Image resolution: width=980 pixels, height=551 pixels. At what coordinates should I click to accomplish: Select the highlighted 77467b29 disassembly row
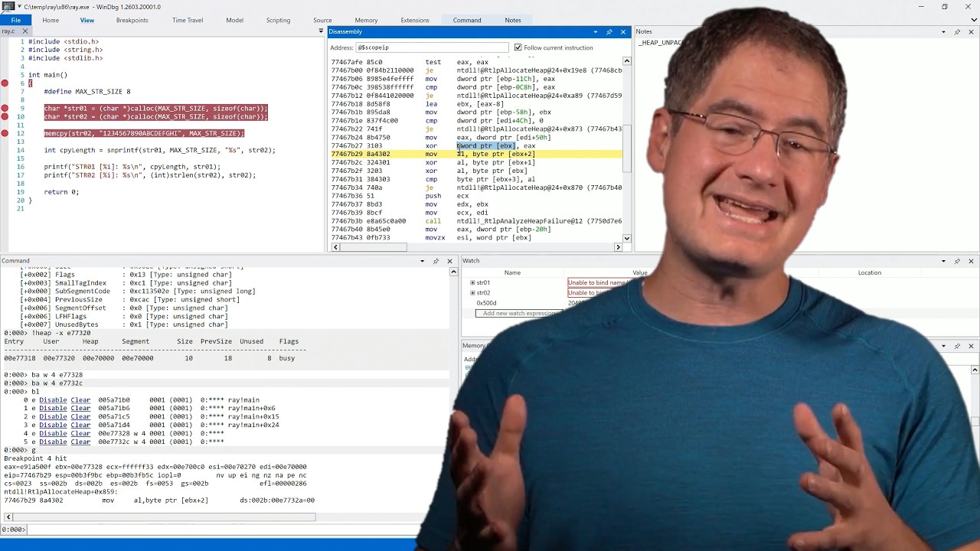point(475,155)
